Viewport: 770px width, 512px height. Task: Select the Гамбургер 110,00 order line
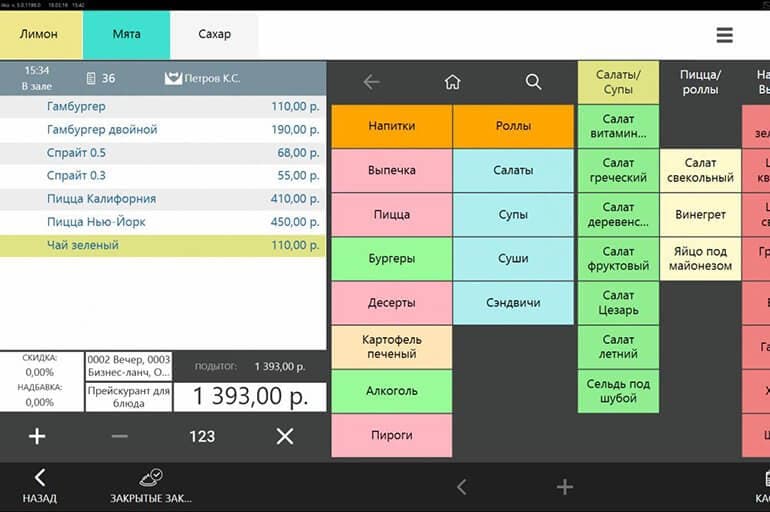163,107
